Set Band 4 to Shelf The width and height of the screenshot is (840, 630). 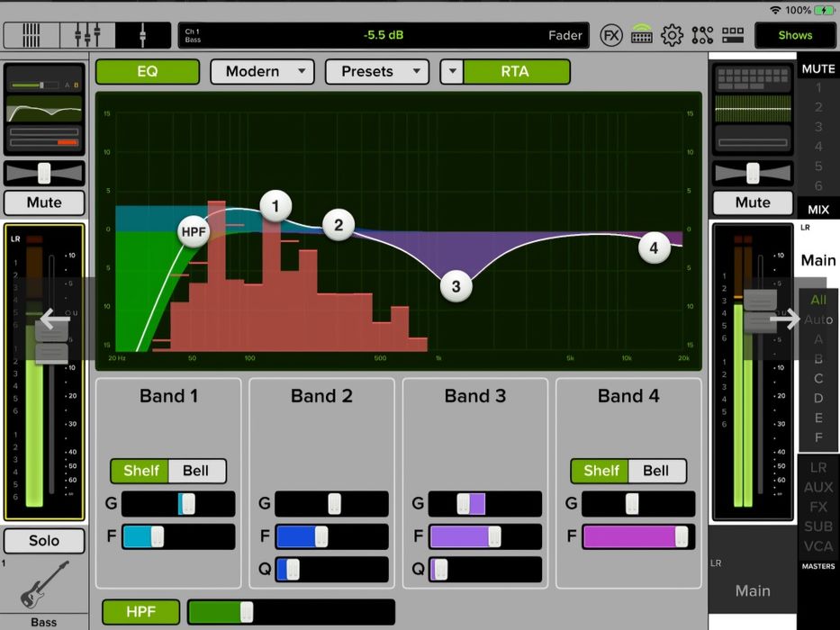[601, 471]
